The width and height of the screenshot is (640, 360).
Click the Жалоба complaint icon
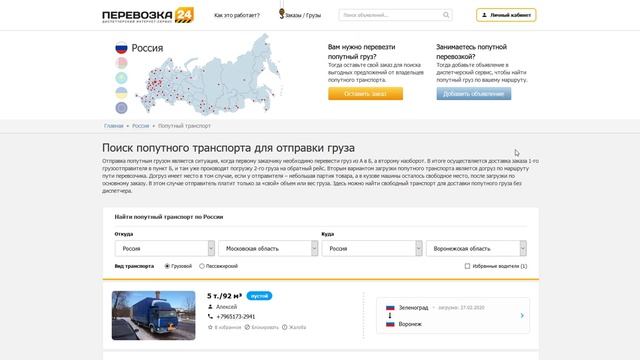284,327
